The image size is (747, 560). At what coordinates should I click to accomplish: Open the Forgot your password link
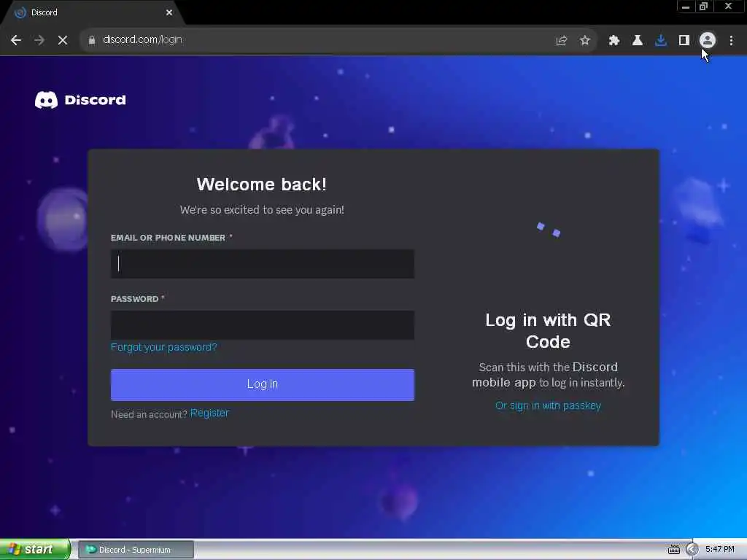click(164, 347)
